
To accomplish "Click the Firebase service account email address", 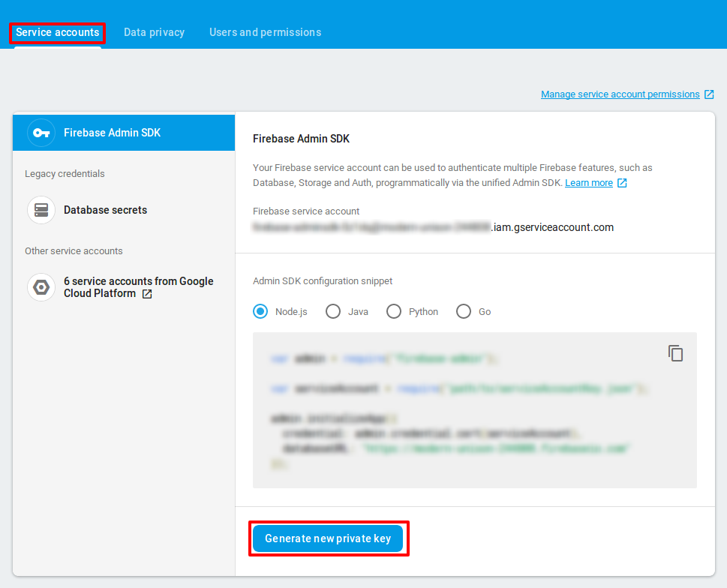I will [x=433, y=227].
